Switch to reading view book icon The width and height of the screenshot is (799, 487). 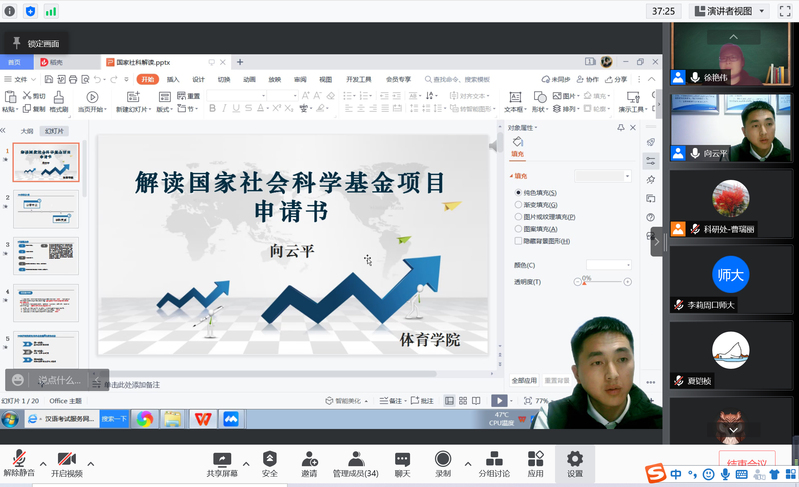pyautogui.click(x=476, y=401)
